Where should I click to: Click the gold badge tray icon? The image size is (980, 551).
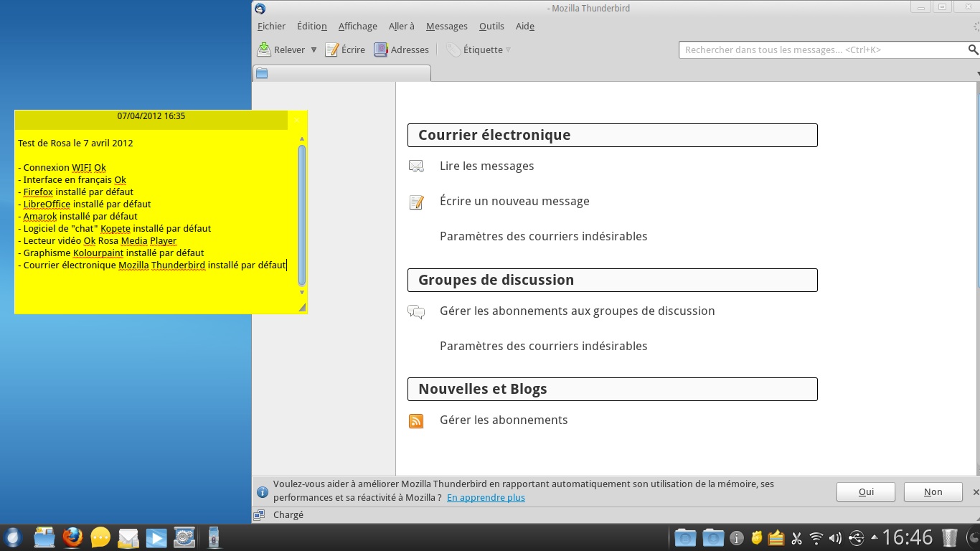pyautogui.click(x=756, y=538)
